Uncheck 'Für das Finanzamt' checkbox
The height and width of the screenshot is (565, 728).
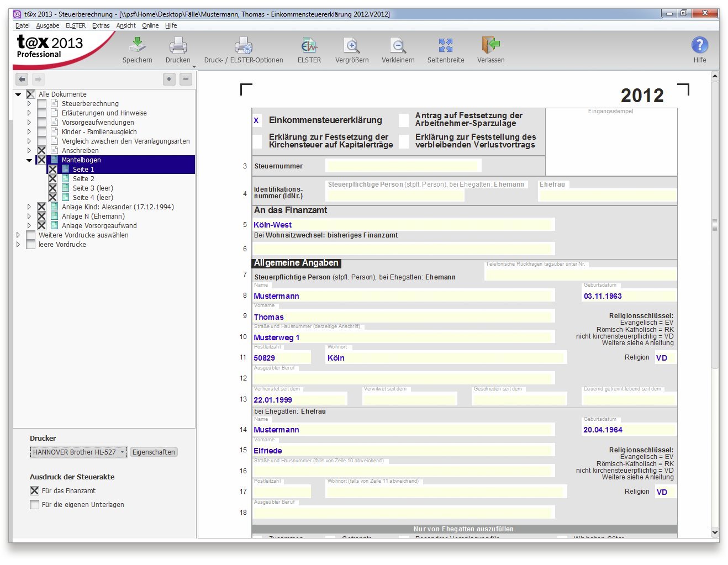[35, 491]
